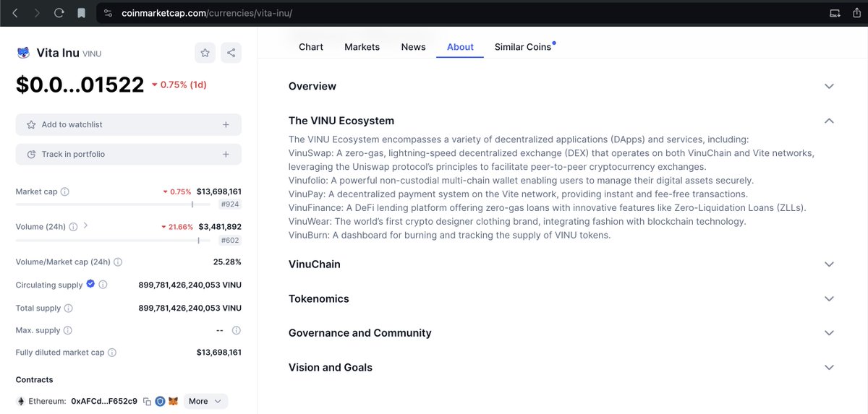
Task: Click the Vita Inu fox logo
Action: 23,53
